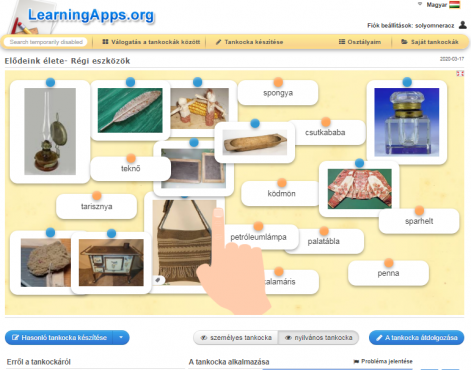The height and width of the screenshot is (370, 471).
Task: Open Válogatás a tankockák között menu
Action: point(151,42)
